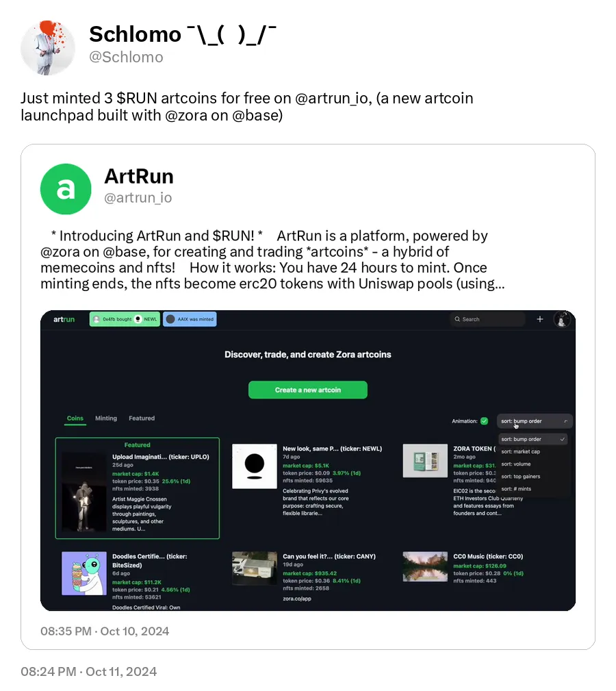This screenshot has height=691, width=616.
Task: Click the 0x4fb bought NEWL notification badge
Action: pos(125,319)
